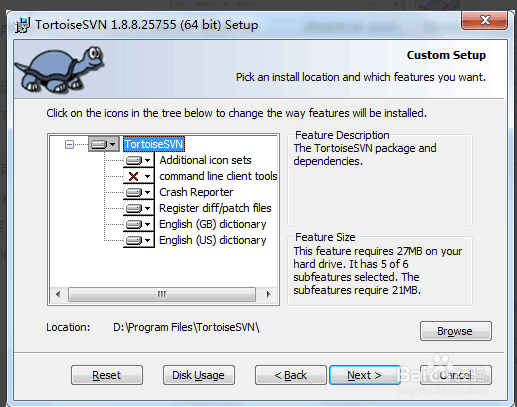
Task: Click the TortoiseSVN turtle logo
Action: click(60, 69)
